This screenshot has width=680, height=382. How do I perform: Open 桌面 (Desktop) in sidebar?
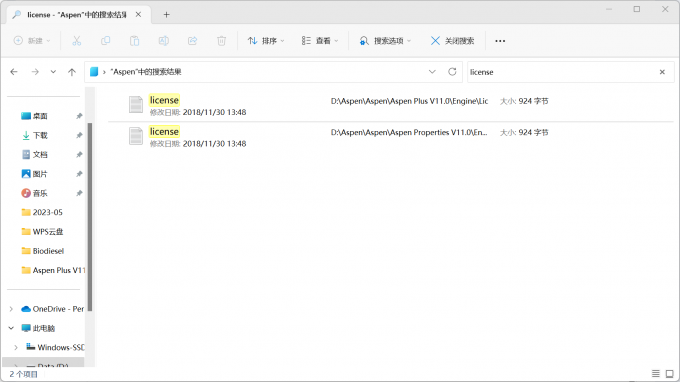point(40,116)
